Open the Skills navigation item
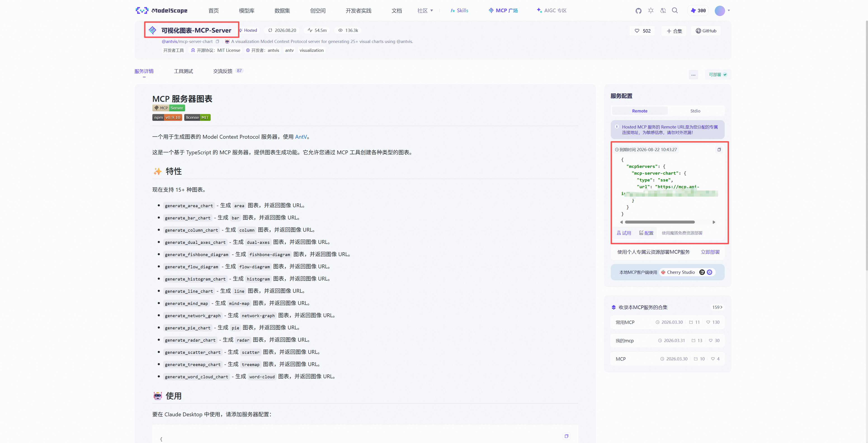Viewport: 868px width, 443px height. (x=459, y=10)
